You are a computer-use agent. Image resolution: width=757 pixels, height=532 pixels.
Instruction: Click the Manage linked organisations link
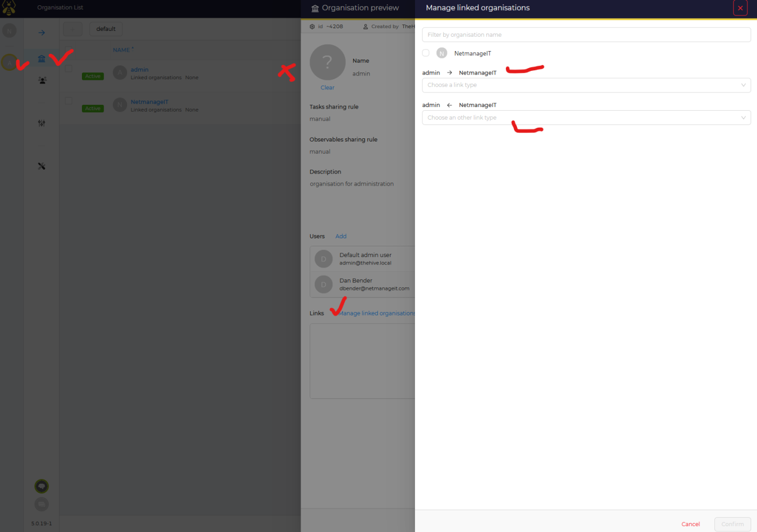(x=377, y=313)
